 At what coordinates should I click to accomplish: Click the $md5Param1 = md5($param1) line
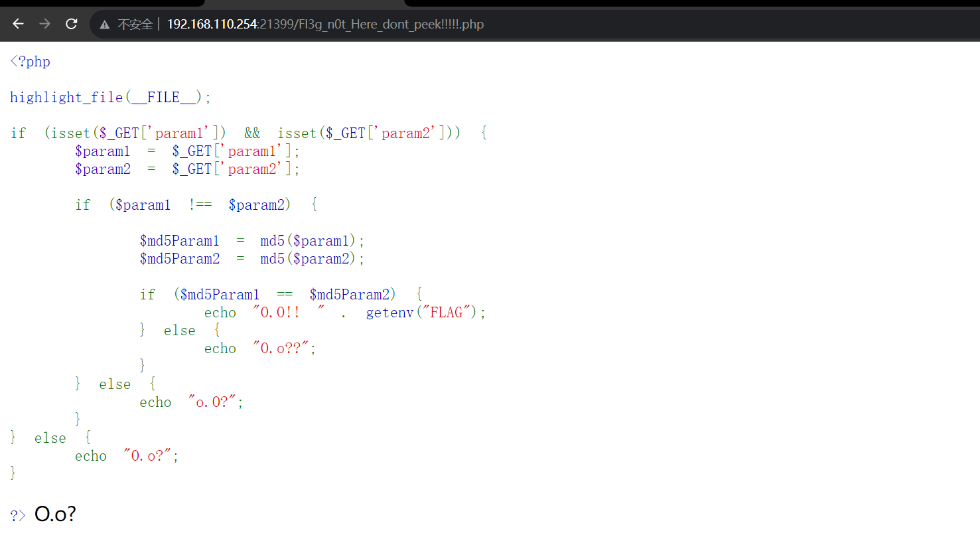252,241
